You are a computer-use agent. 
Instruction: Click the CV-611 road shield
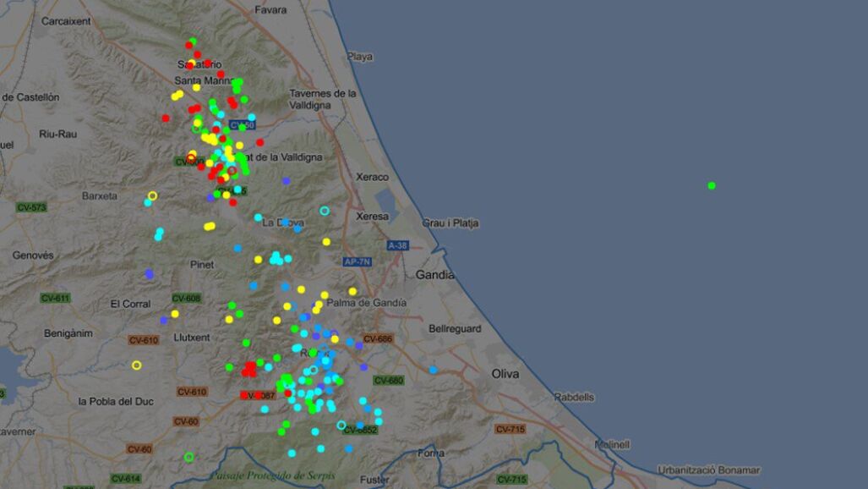coord(55,298)
